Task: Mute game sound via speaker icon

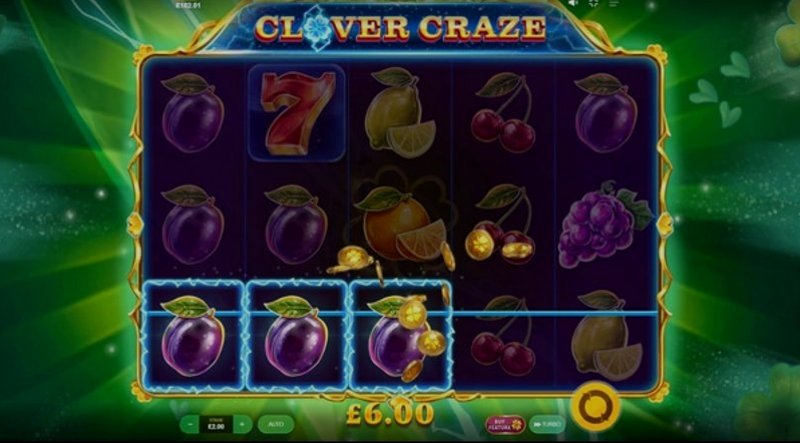Action: [573, 3]
